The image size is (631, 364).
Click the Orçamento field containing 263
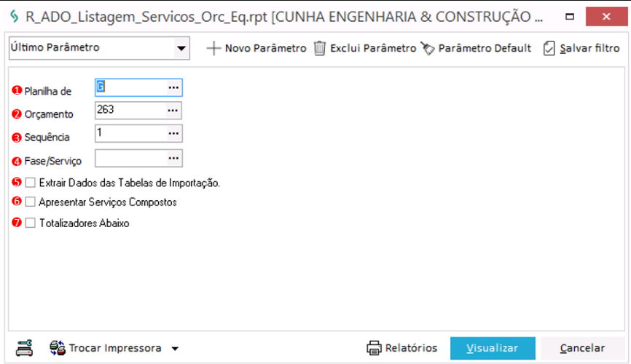[x=130, y=111]
